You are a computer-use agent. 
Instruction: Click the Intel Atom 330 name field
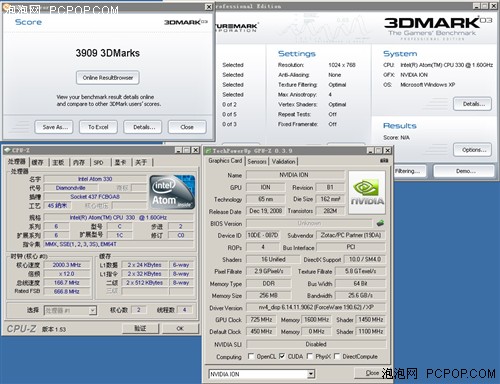coord(95,179)
